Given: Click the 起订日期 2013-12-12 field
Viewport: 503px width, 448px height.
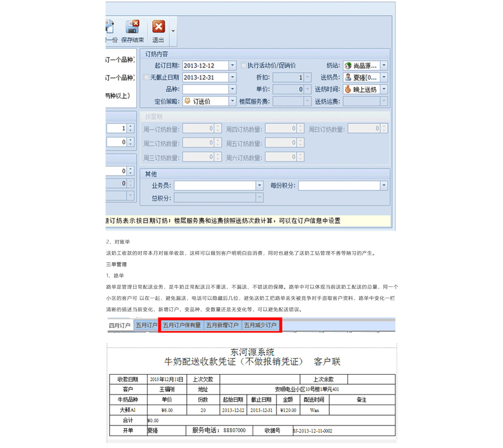Looking at the screenshot, I should click(x=206, y=65).
